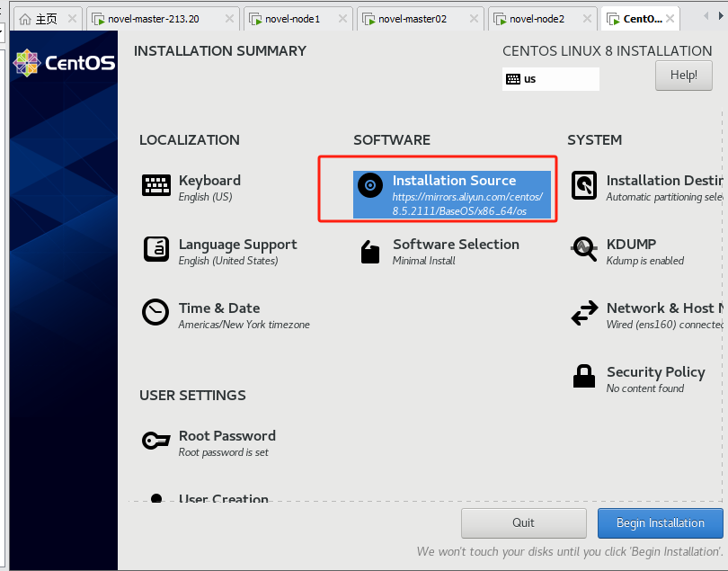Screen dimensions: 728x571
Task: Open Software Selection settings
Action: click(456, 244)
